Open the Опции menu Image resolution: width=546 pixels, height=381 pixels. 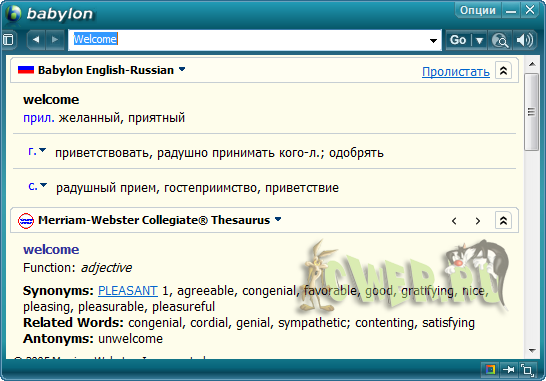[477, 10]
